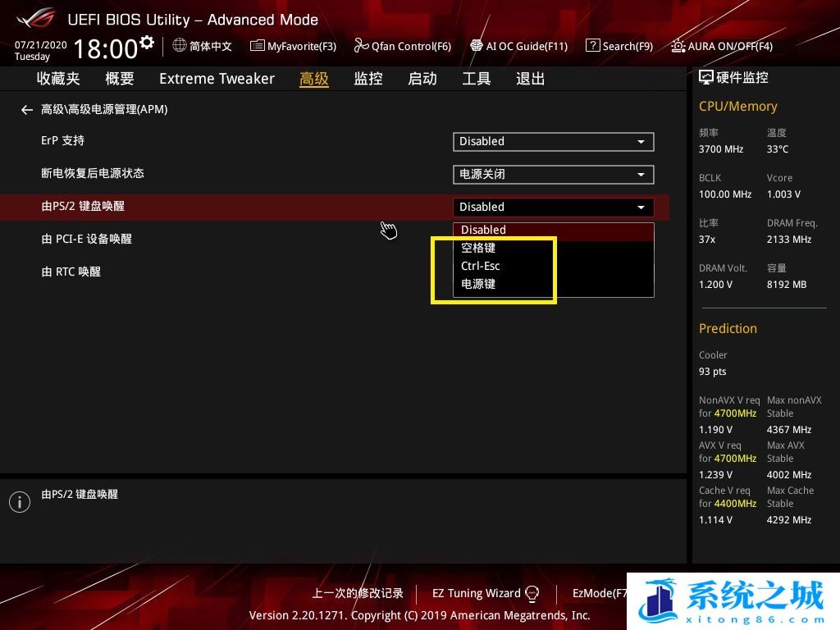Click the 4367 MHz Max nonAVX value
This screenshot has width=840, height=630.
pyautogui.click(x=789, y=430)
